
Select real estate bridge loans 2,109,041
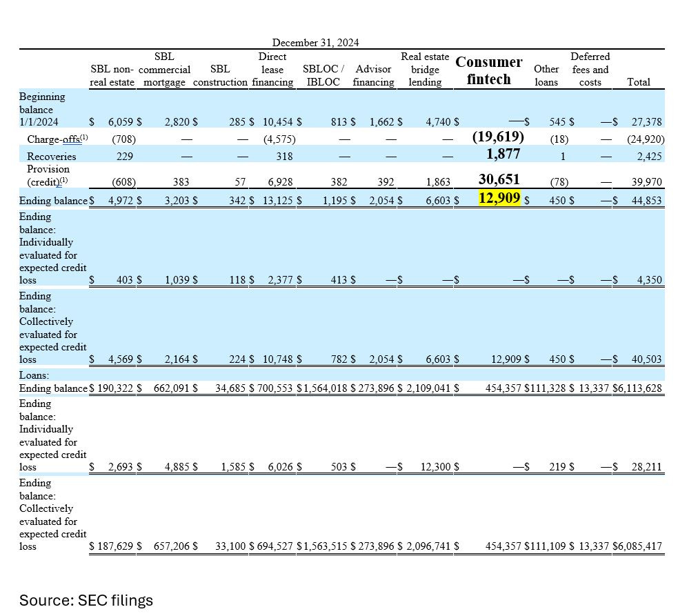tap(428, 388)
